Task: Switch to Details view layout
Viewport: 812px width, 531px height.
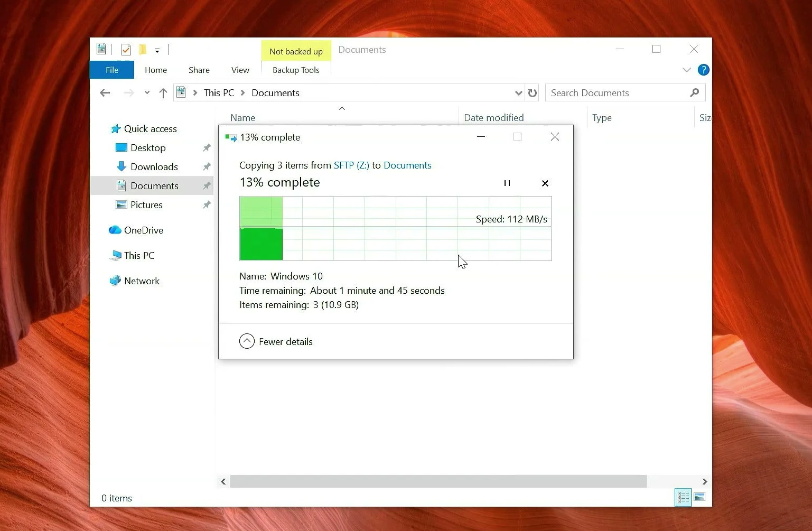Action: 683,497
